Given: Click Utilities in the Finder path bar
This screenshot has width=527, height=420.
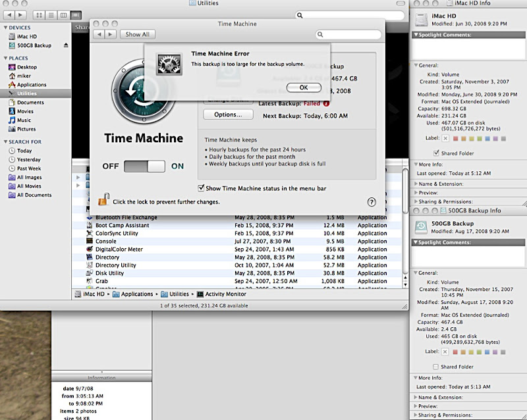Looking at the screenshot, I should tap(175, 294).
